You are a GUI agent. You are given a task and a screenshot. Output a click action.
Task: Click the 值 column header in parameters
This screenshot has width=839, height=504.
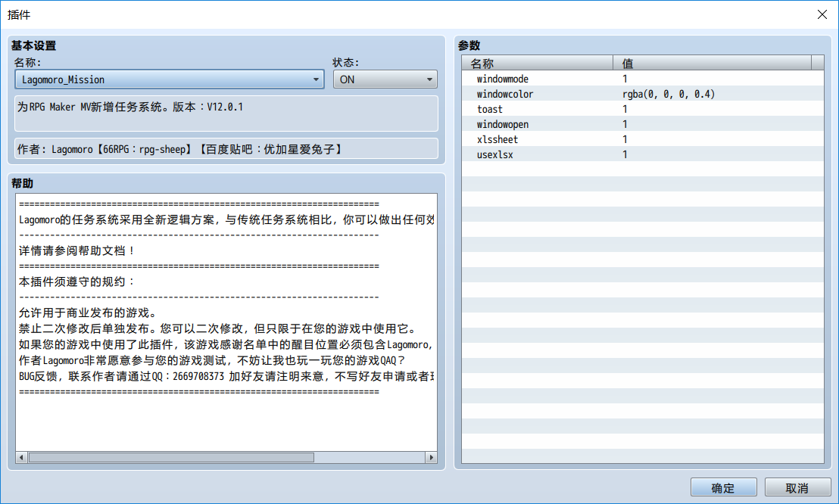713,63
